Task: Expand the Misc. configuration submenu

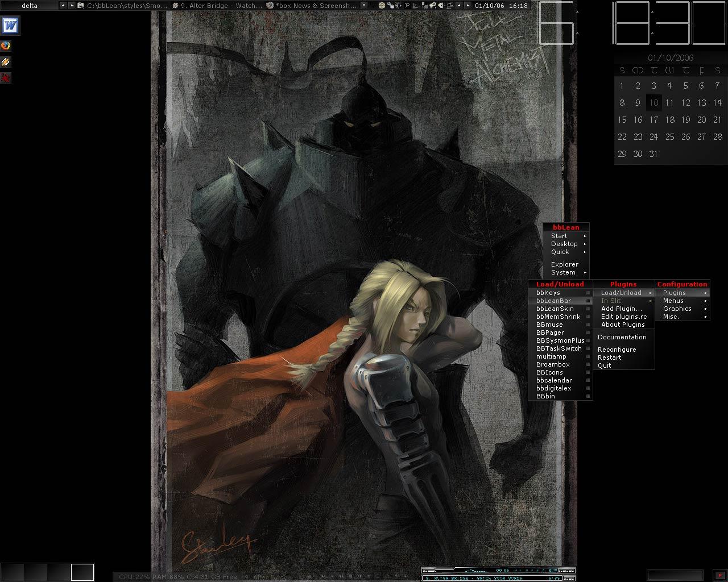Action: [682, 317]
